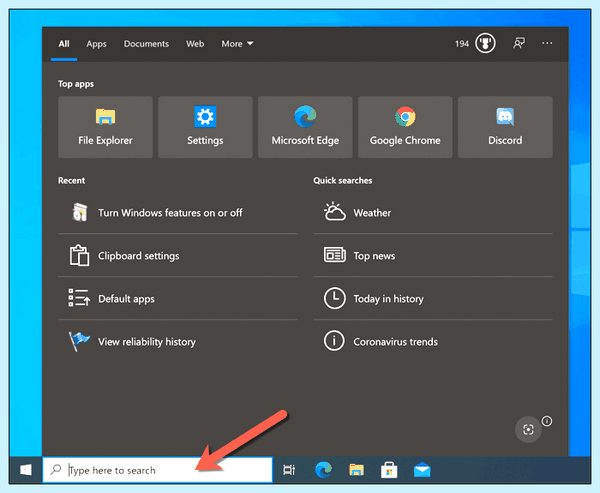Screen dimensions: 600x493
Task: Open Task View on the taskbar
Action: [289, 470]
